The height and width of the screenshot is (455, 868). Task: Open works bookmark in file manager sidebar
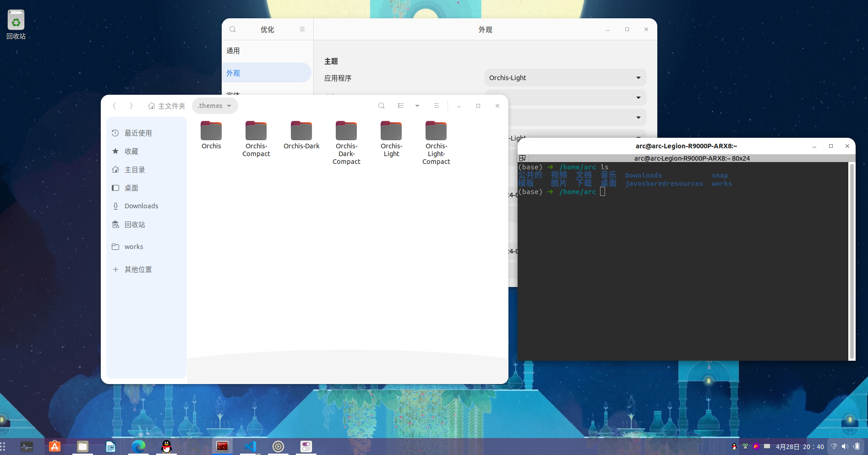click(x=147, y=247)
